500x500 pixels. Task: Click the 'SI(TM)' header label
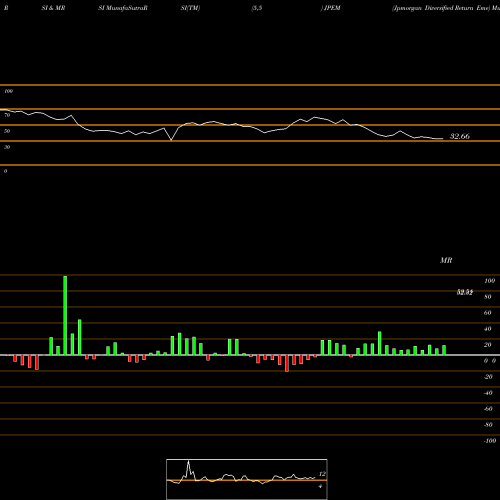(x=190, y=8)
